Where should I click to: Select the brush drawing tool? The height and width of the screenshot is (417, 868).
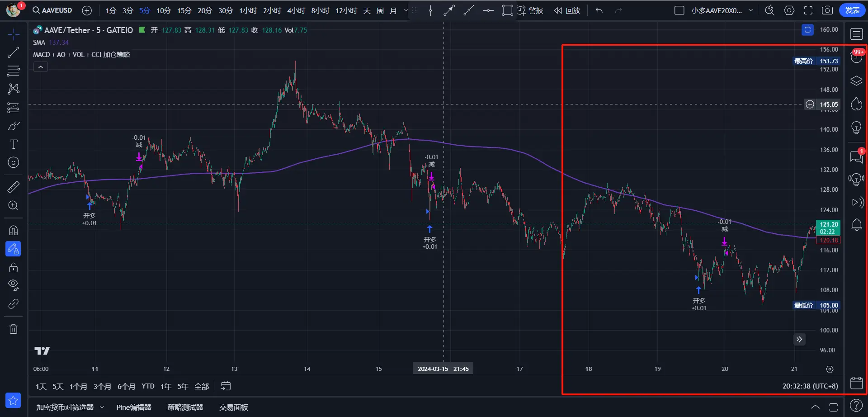(x=14, y=126)
